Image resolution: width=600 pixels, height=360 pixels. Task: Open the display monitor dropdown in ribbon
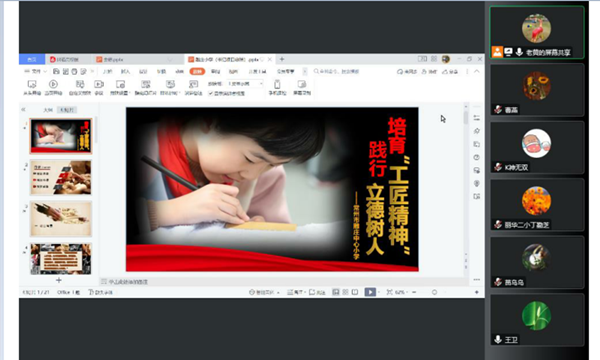(245, 84)
